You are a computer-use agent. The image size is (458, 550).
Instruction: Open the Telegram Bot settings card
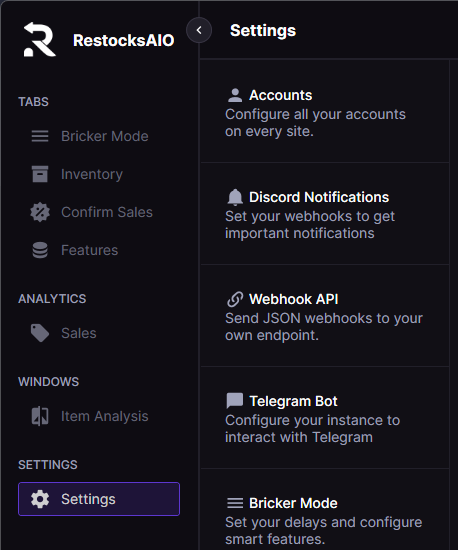click(x=325, y=418)
